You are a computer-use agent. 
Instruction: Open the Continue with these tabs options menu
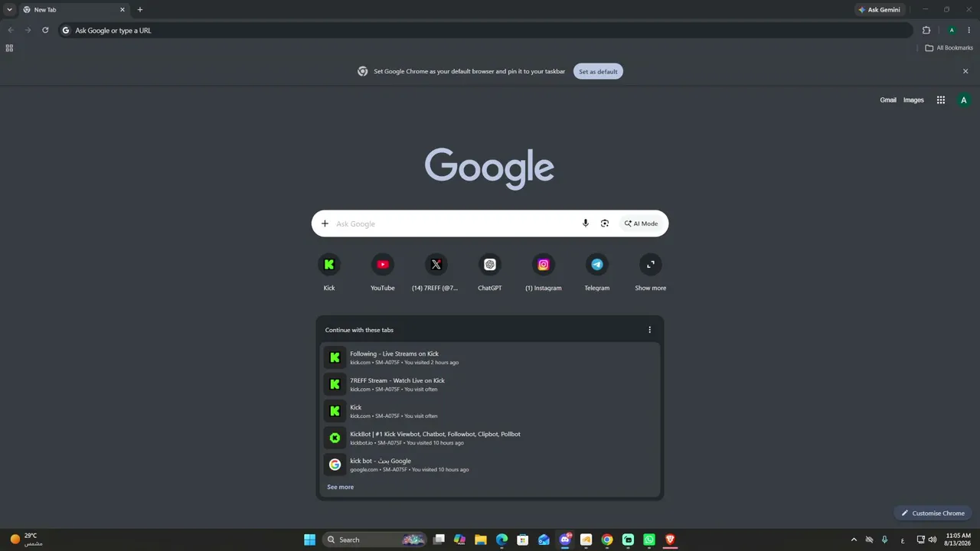[650, 330]
